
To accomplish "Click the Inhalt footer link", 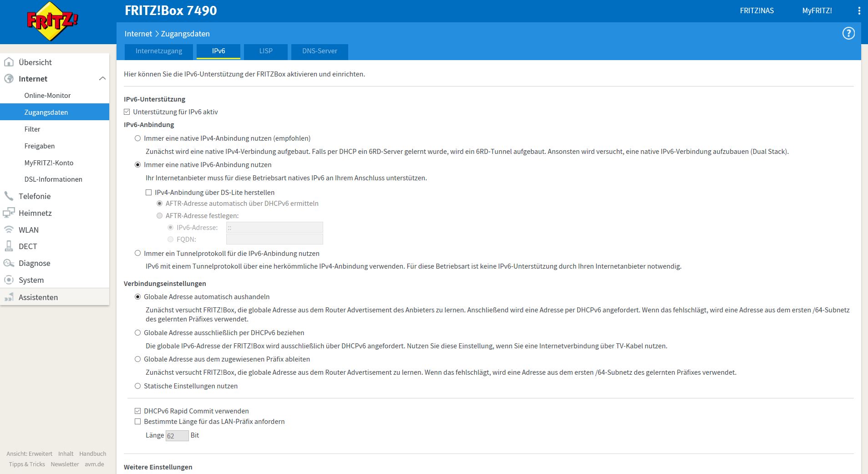I will 66,454.
